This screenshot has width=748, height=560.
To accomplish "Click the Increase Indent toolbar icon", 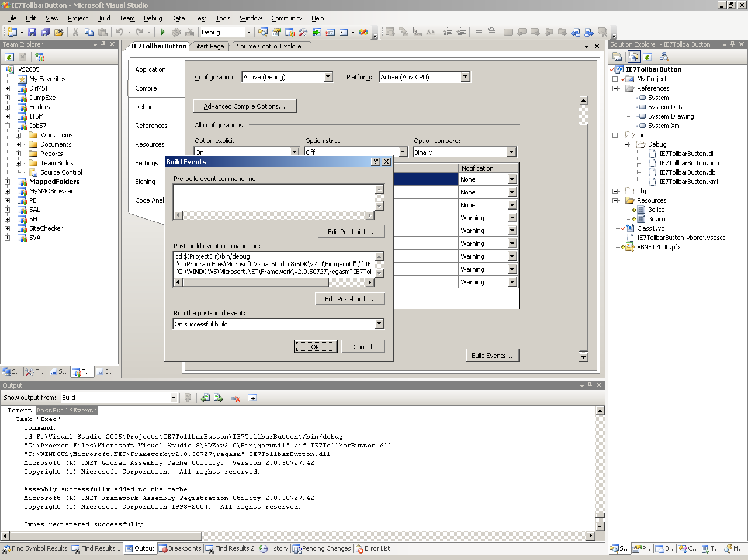I will point(461,32).
